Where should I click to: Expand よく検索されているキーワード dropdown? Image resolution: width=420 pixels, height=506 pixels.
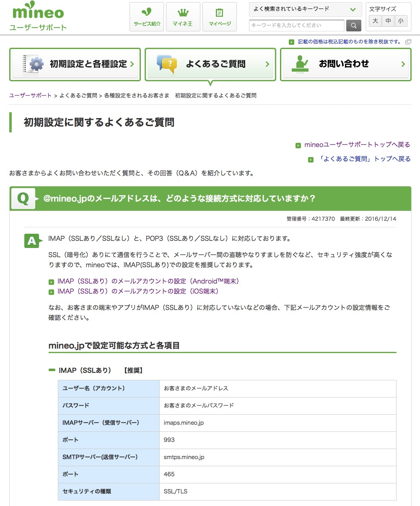(306, 9)
